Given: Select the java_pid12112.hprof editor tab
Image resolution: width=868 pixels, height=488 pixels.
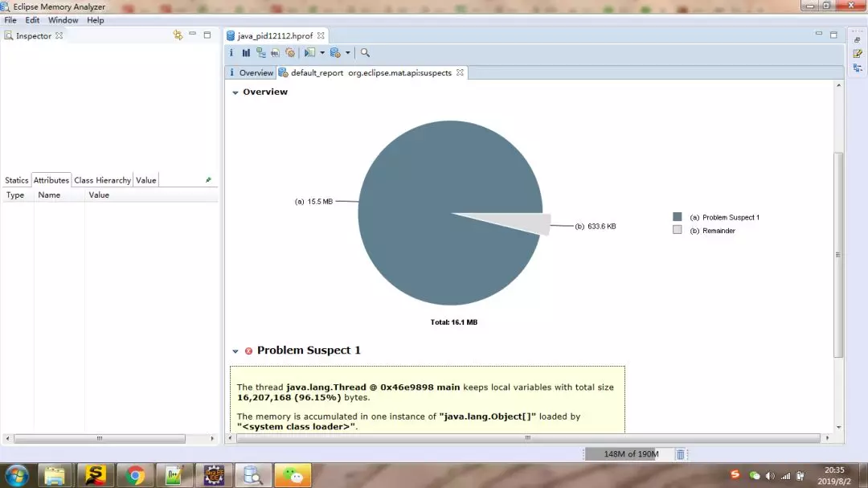Looking at the screenshot, I should click(x=275, y=35).
